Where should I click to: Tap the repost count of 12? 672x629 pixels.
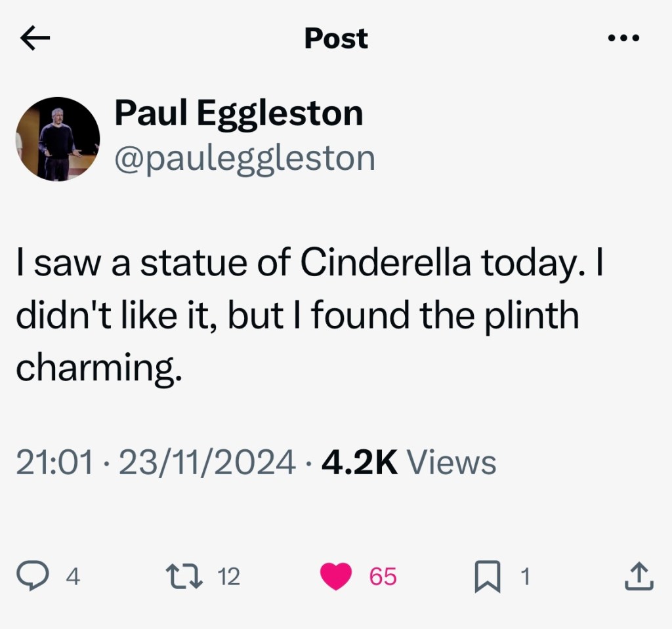228,577
